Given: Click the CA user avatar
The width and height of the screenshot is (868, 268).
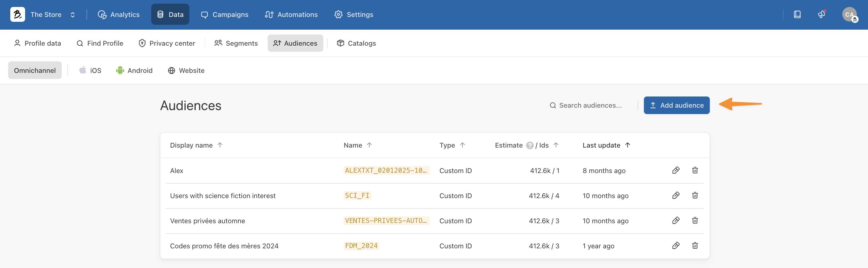Looking at the screenshot, I should click(x=849, y=15).
